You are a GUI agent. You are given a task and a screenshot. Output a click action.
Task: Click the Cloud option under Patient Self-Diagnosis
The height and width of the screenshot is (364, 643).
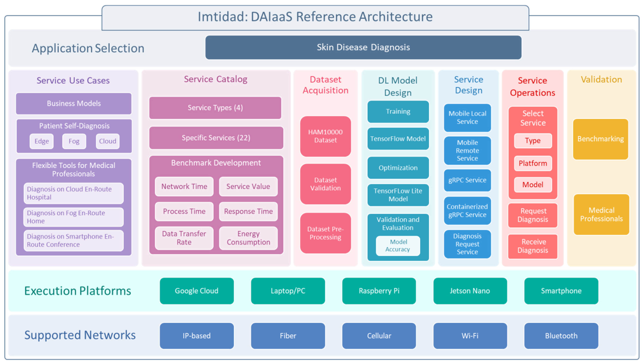108,141
